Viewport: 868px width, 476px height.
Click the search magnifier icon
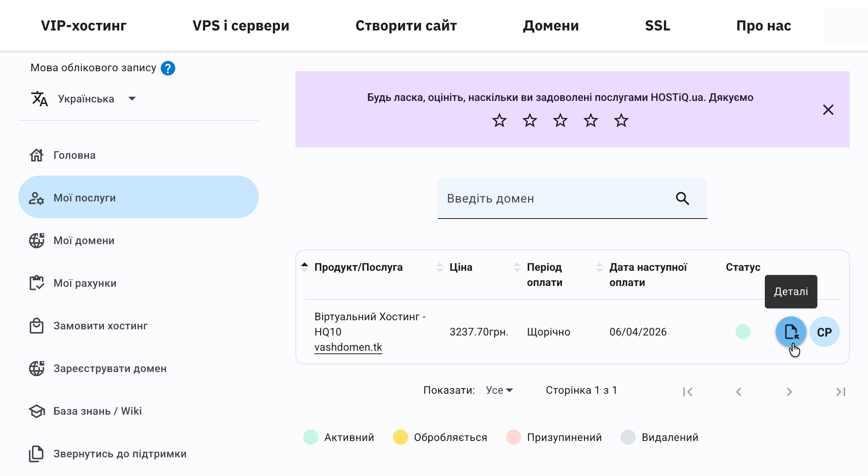point(683,198)
